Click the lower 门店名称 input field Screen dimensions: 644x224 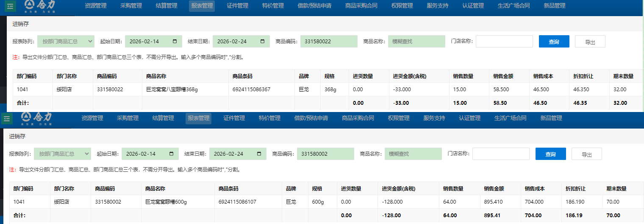click(501, 154)
